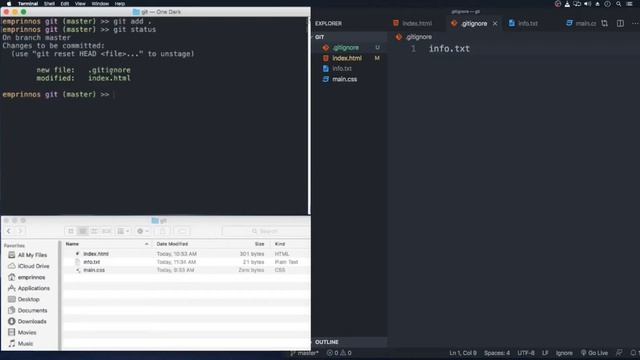Select the Ignore language mode in status bar

564,353
